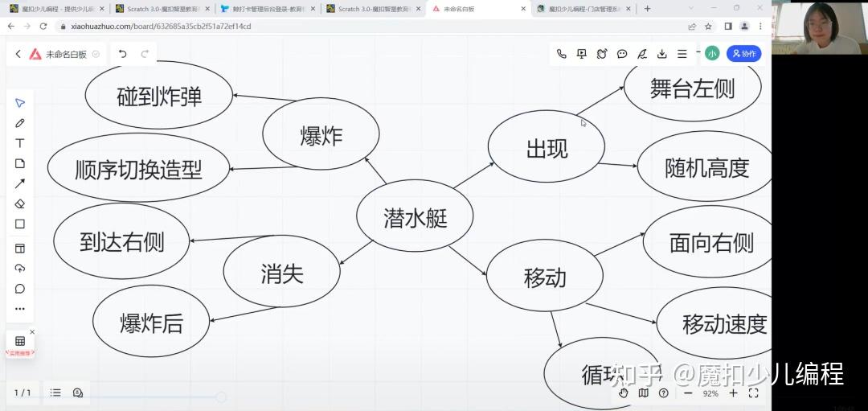Select the 爆炸后 node
Viewport: 868px width, 411px height.
[x=151, y=321]
